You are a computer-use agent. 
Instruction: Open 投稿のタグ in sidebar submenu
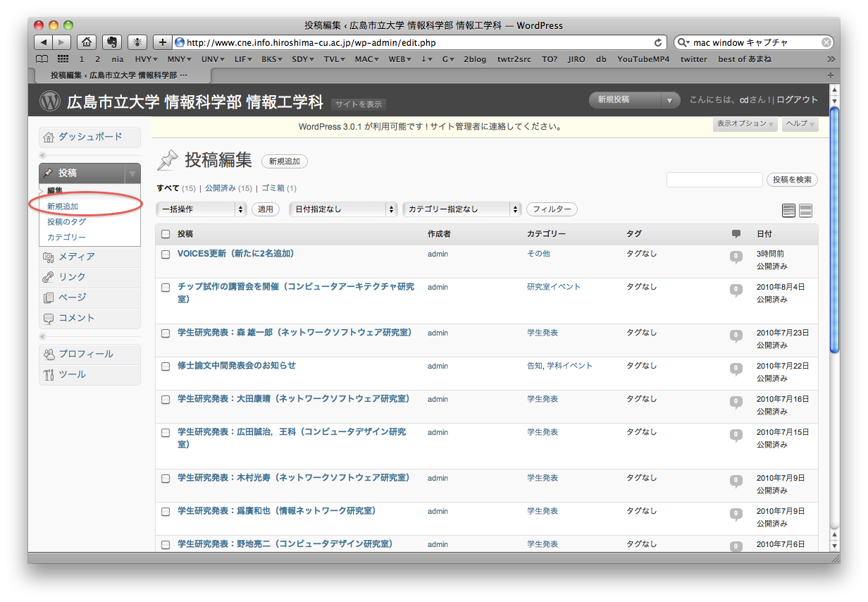[x=67, y=222]
